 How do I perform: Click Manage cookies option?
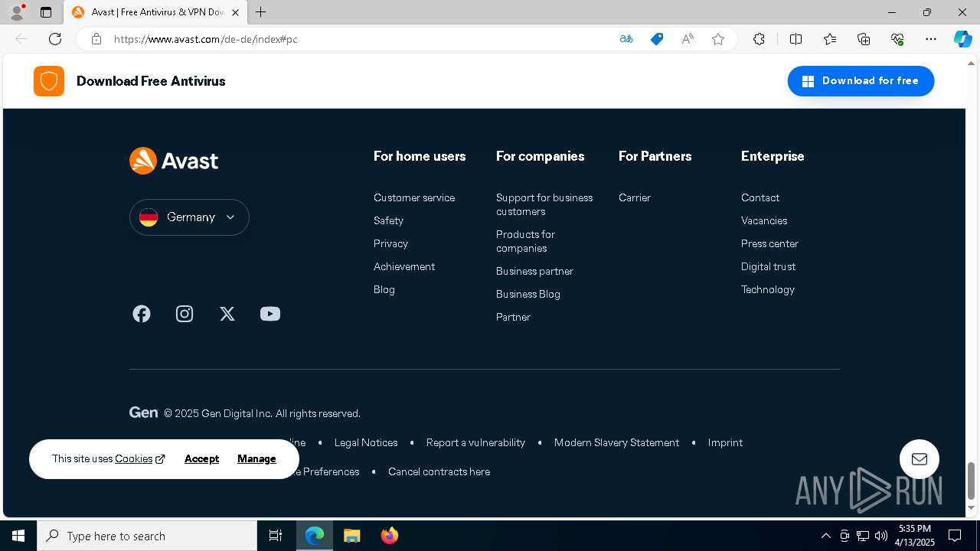[256, 459]
